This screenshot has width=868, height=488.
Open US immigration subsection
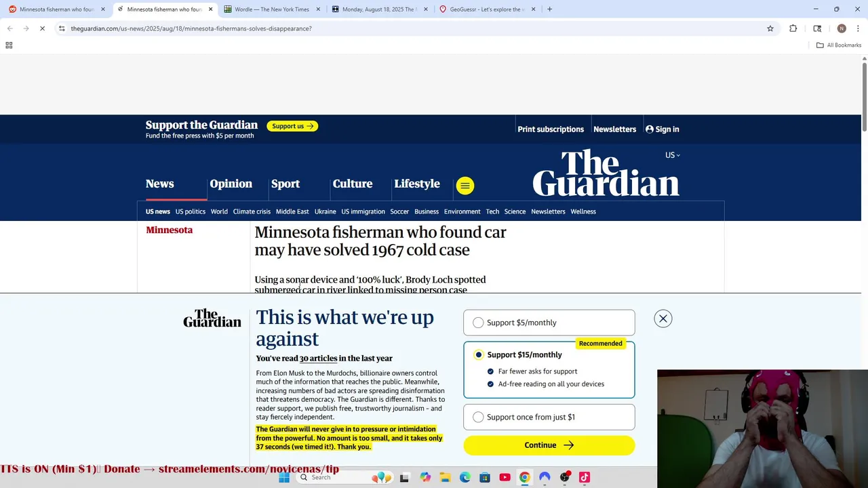click(x=363, y=211)
